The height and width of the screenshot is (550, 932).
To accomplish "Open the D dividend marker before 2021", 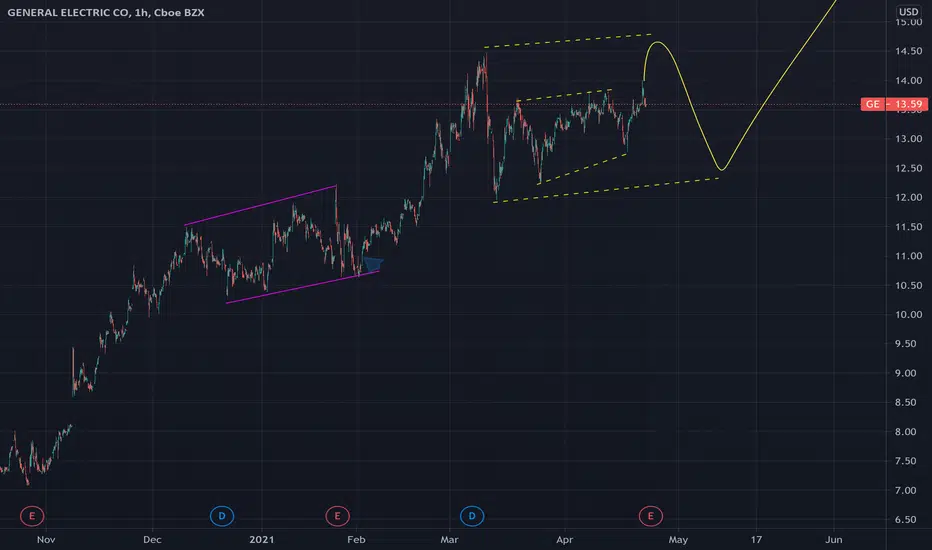I will (222, 516).
